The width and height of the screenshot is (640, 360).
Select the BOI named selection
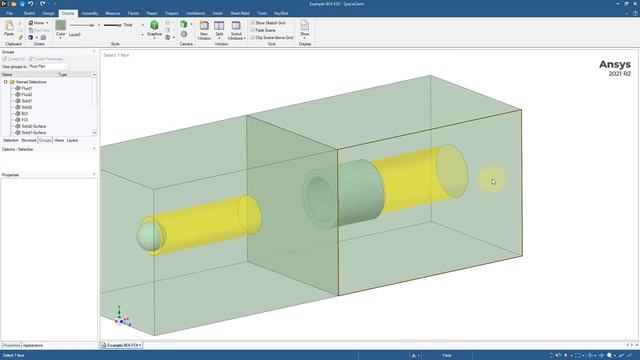click(x=24, y=113)
